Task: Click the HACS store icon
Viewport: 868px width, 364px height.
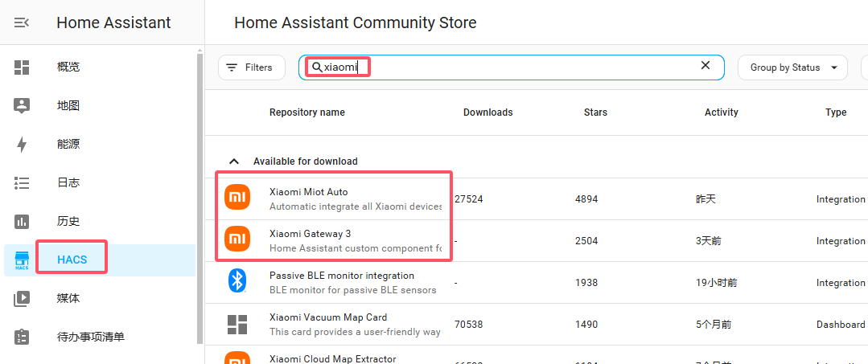Action: (x=22, y=260)
